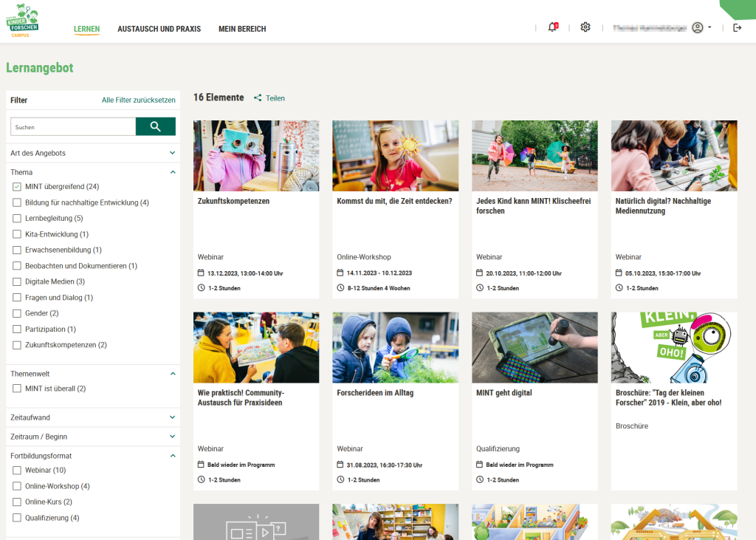This screenshot has width=756, height=540.
Task: Click calendar icon beside 05.10.2023 date
Action: tap(619, 273)
